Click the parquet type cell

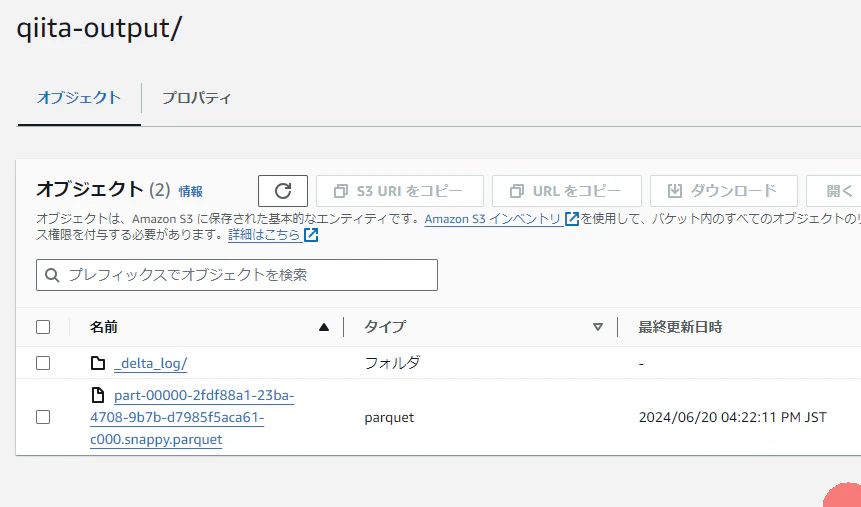point(389,417)
